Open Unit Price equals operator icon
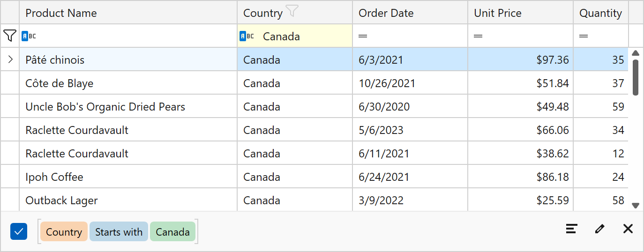Image resolution: width=644 pixels, height=252 pixels. (x=478, y=36)
